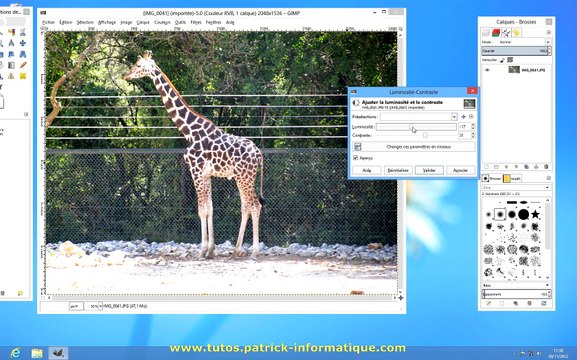Open the Calque menu

click(143, 22)
